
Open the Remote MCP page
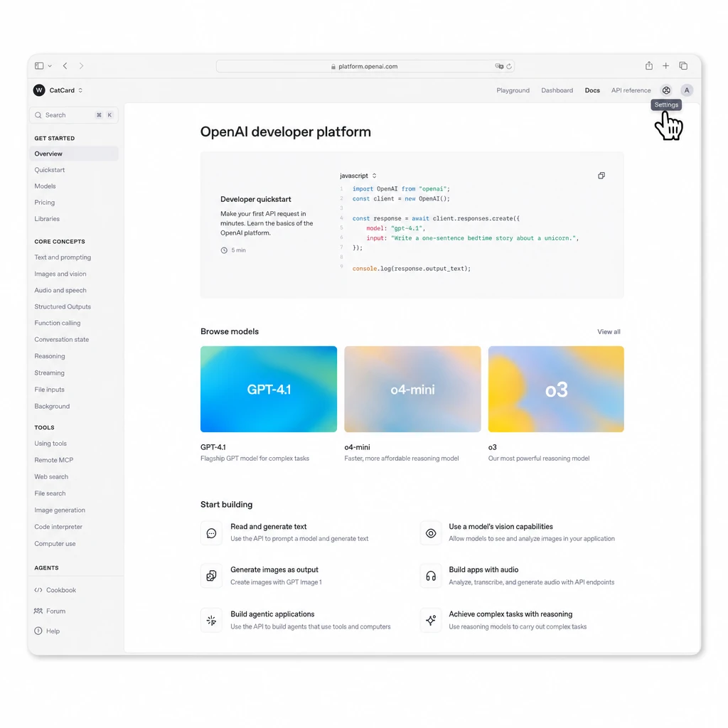[53, 460]
